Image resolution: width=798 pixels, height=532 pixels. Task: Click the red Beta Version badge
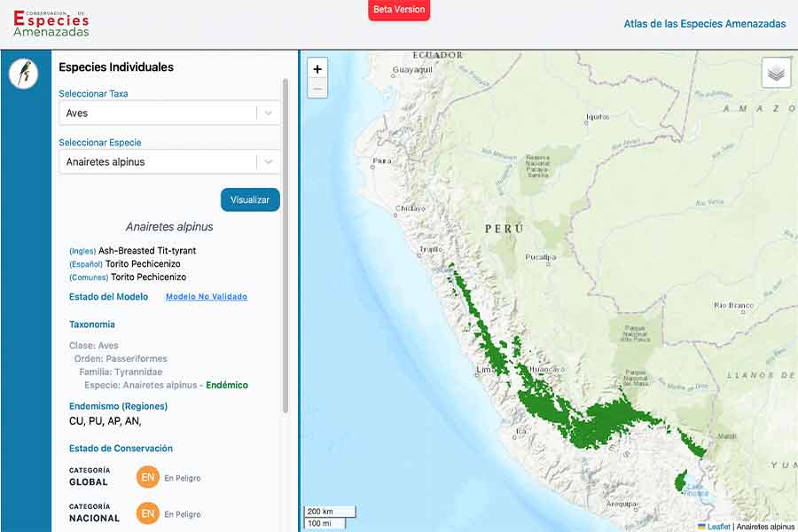(399, 11)
